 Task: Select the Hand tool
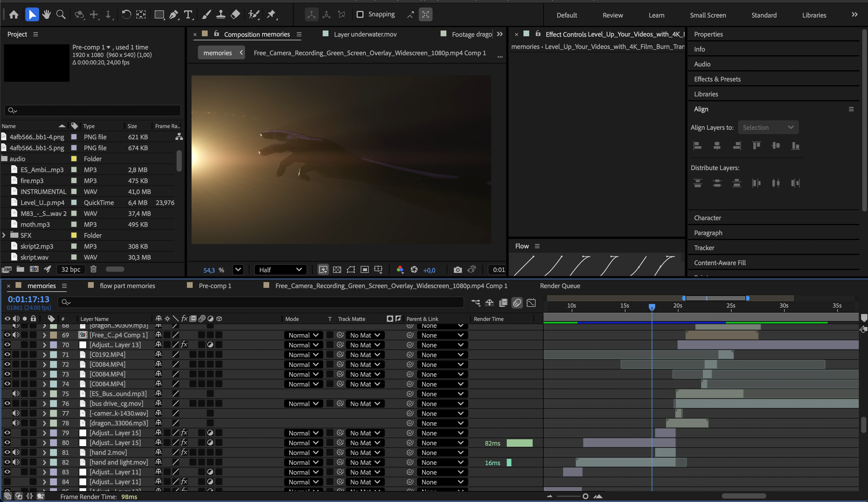click(47, 14)
